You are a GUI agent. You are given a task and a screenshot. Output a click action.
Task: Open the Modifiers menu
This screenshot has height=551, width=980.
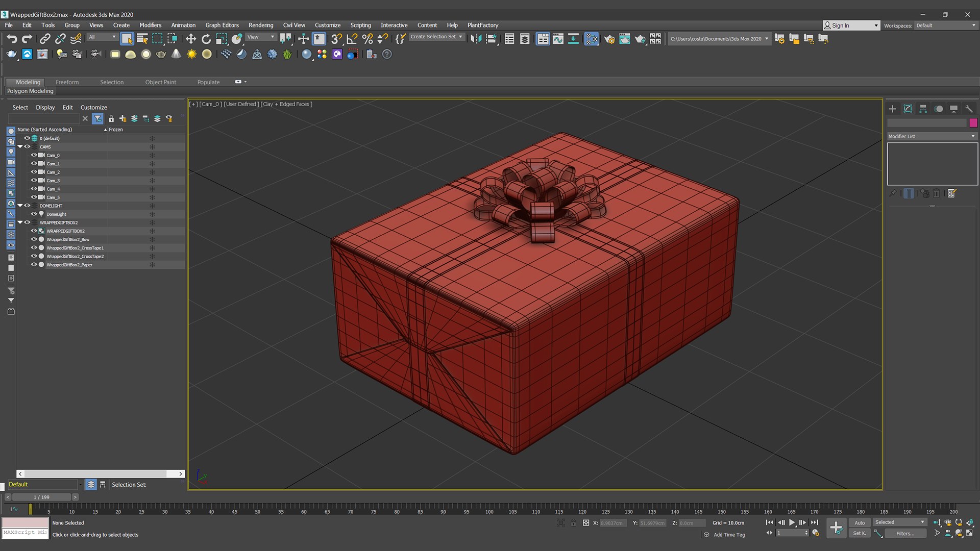[150, 25]
